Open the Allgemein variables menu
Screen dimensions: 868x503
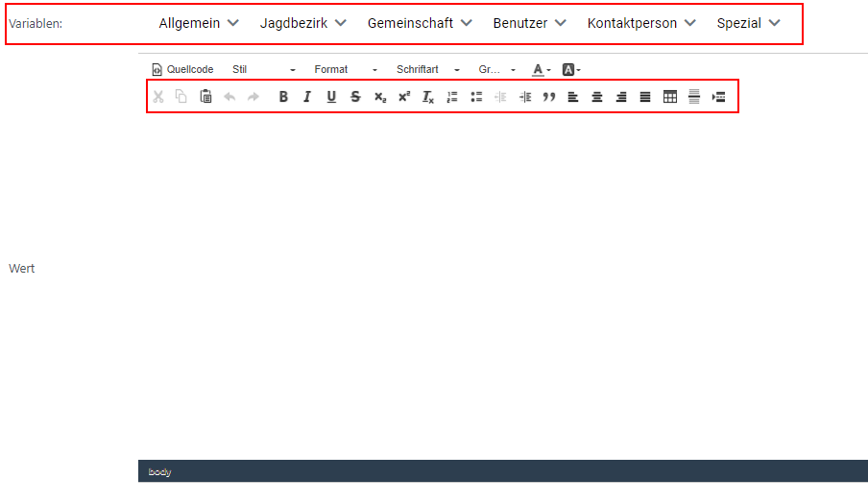199,23
